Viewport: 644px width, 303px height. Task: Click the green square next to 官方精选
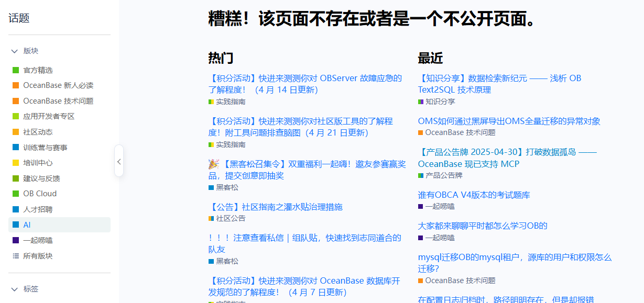click(x=16, y=70)
